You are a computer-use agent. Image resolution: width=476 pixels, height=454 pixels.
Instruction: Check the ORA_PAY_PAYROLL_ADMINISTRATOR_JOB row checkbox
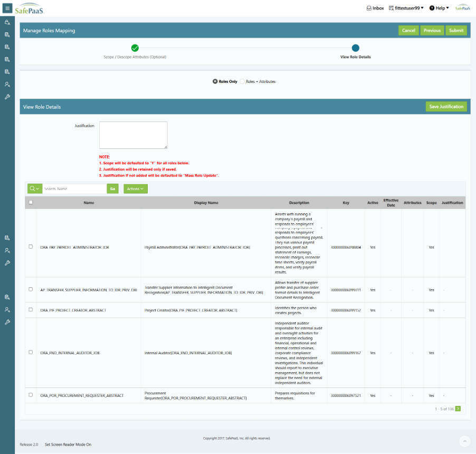(x=31, y=247)
